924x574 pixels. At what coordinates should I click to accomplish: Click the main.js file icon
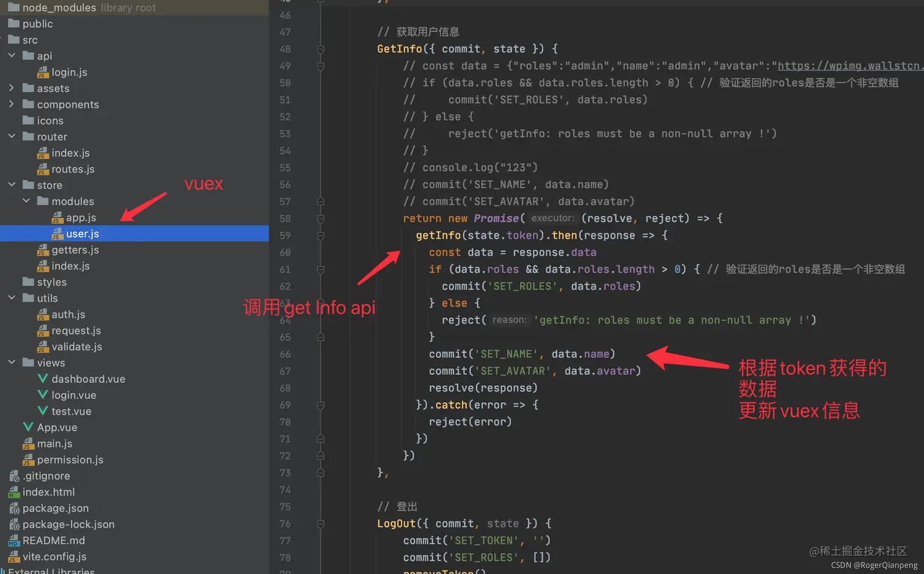point(28,443)
